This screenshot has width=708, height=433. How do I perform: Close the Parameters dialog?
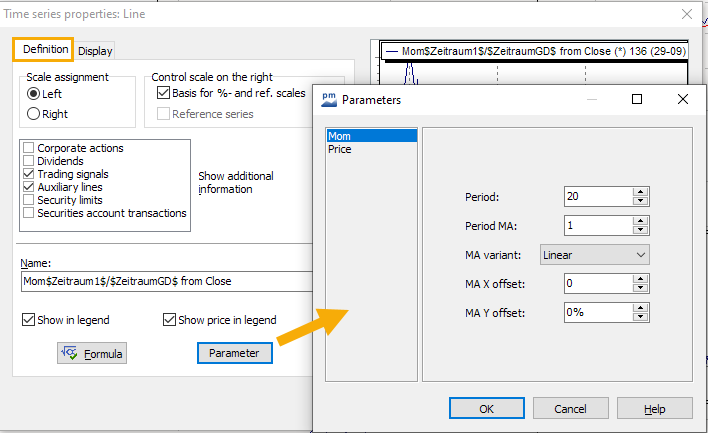[682, 99]
